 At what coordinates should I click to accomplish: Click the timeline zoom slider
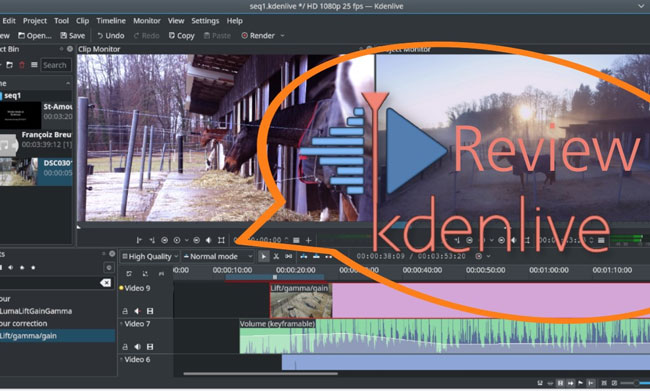click(x=634, y=383)
